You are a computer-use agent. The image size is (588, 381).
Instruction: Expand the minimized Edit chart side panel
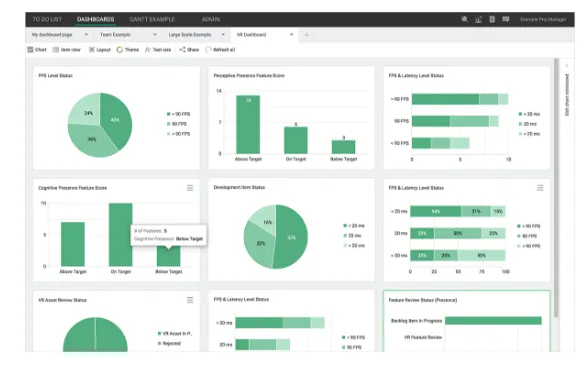567,66
